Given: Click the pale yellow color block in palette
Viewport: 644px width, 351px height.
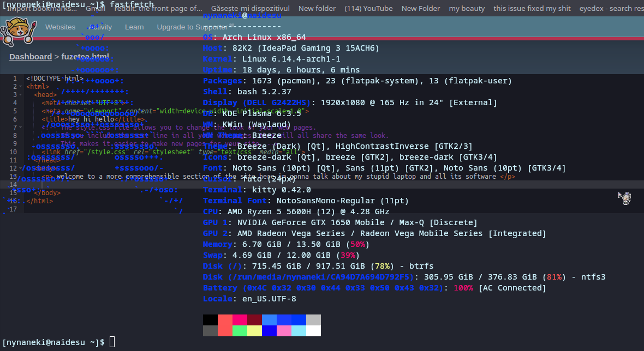Looking at the screenshot, I should [255, 331].
